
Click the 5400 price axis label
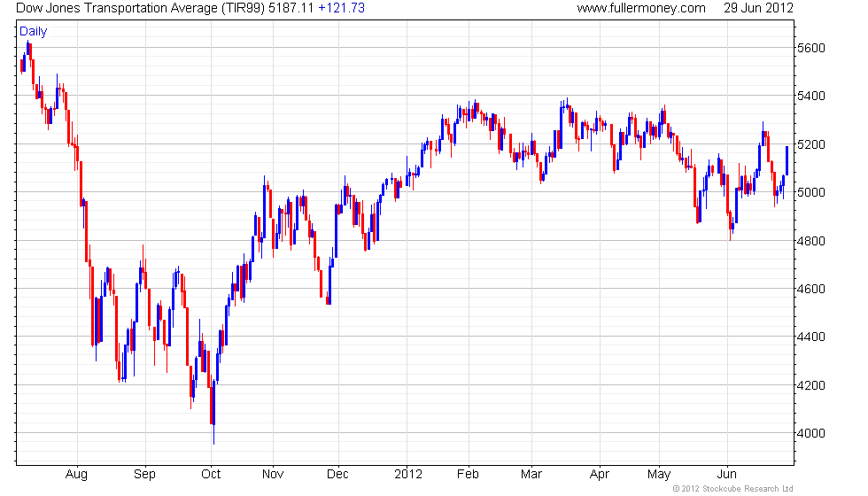pyautogui.click(x=811, y=97)
